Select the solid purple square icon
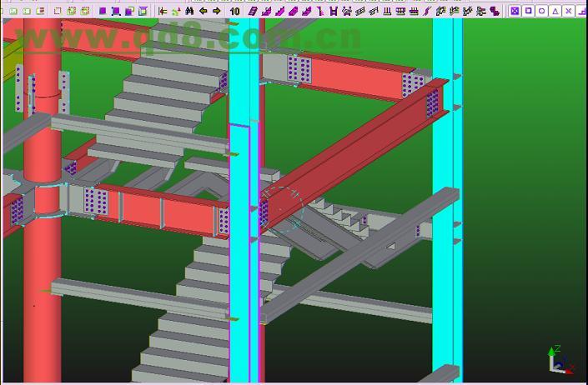588x385 pixels. [x=103, y=12]
